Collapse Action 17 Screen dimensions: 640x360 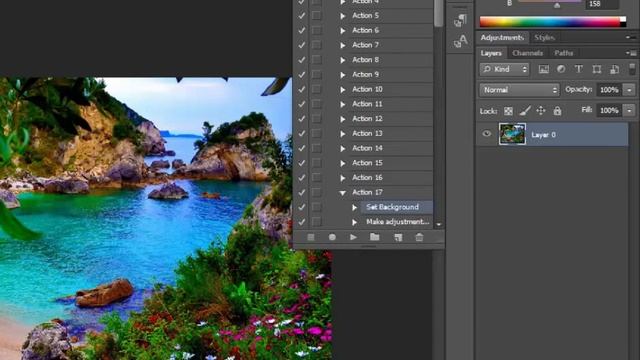tap(343, 193)
